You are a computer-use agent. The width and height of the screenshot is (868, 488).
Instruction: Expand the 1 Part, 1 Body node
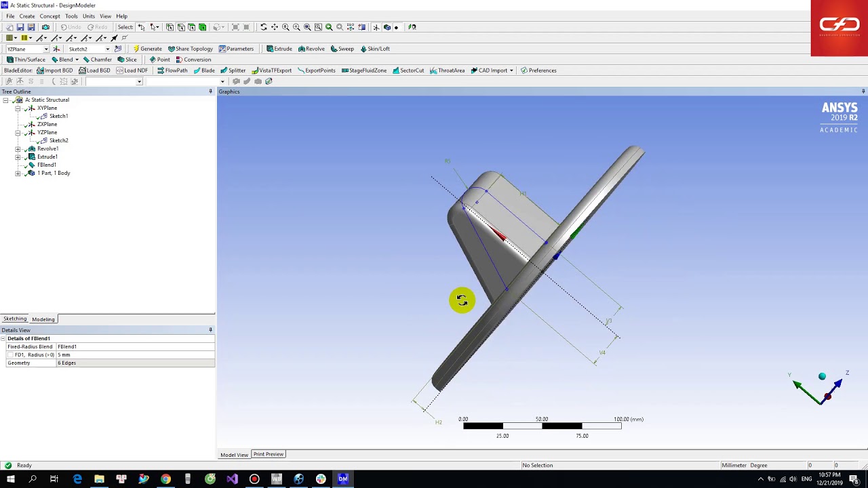point(18,174)
